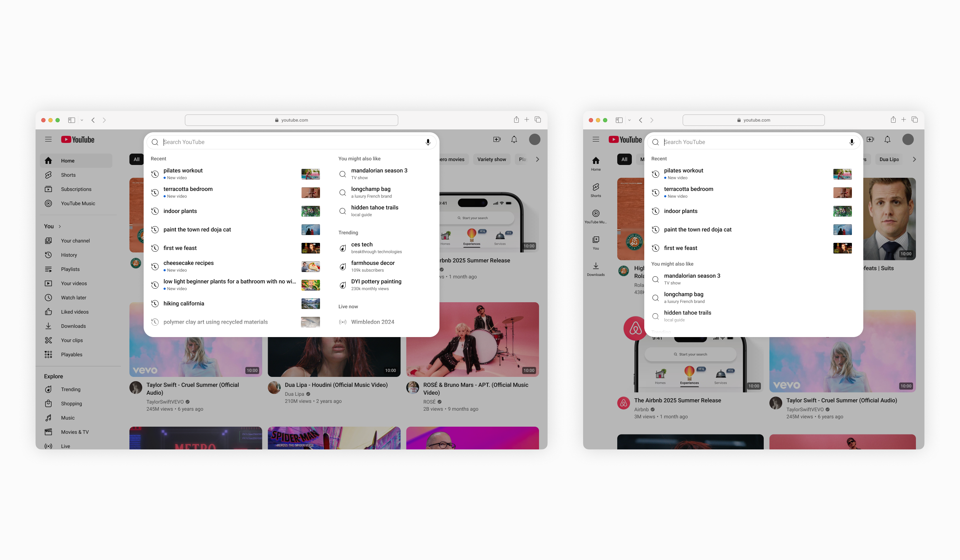Image resolution: width=960 pixels, height=560 pixels.
Task: Go to Liked videos in sidebar
Action: pyautogui.click(x=75, y=312)
